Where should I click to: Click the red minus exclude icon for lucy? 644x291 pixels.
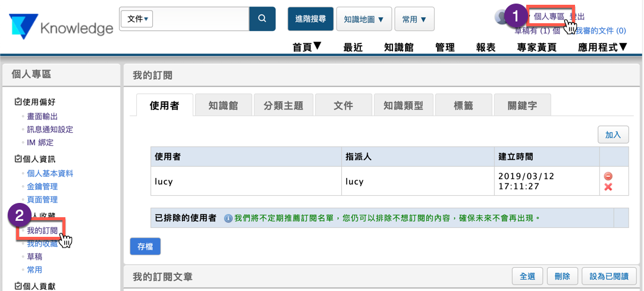coord(608,176)
